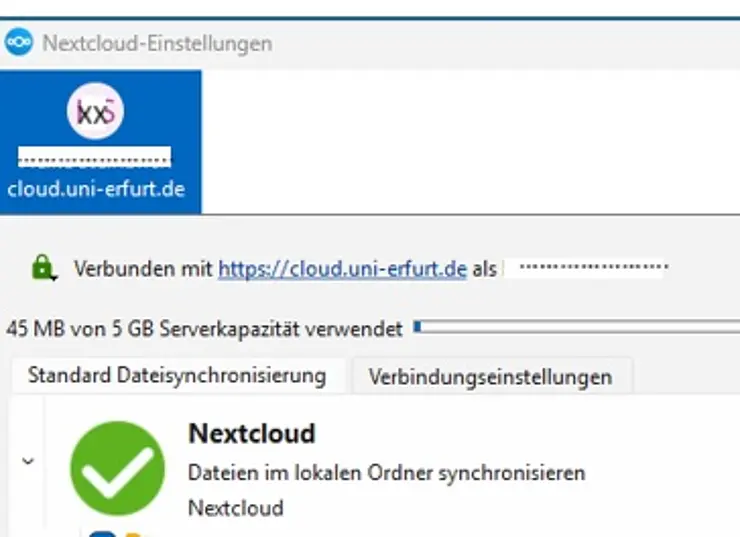Switch to Standard Dateisynchronisierung tab
Viewport: 740px width, 537px height.
pos(177,376)
